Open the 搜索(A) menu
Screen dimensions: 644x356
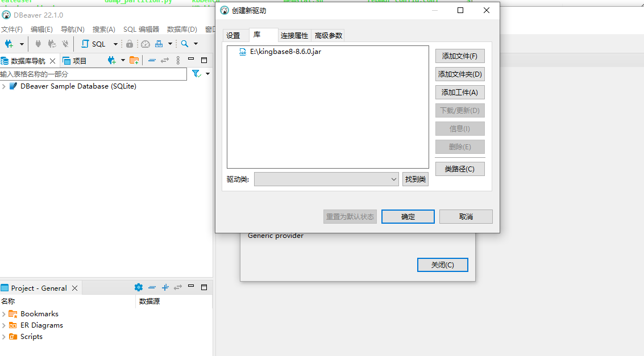104,30
